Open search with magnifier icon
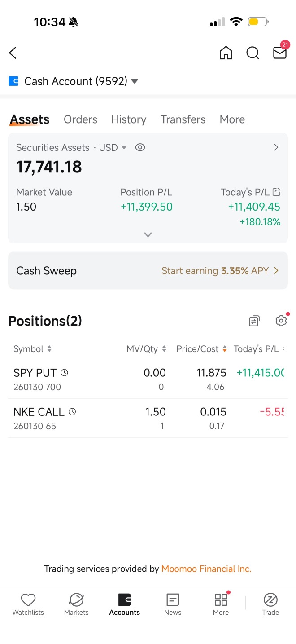 [253, 53]
